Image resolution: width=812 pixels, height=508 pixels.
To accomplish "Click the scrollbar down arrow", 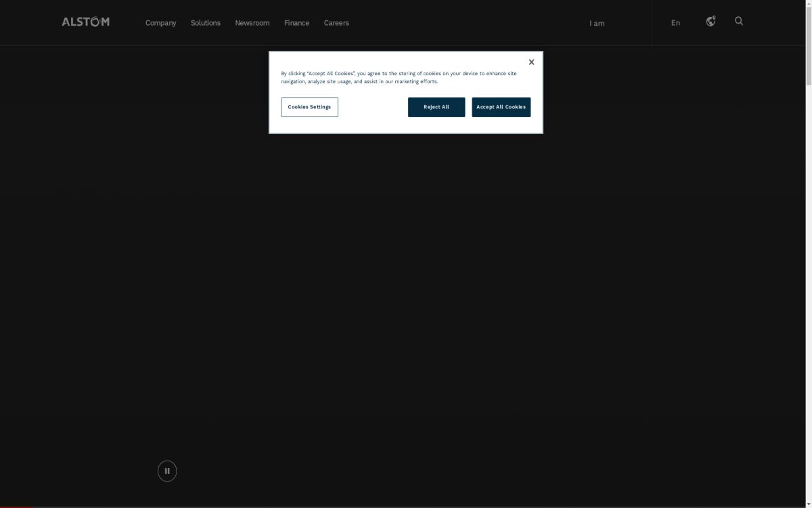I will [x=807, y=503].
